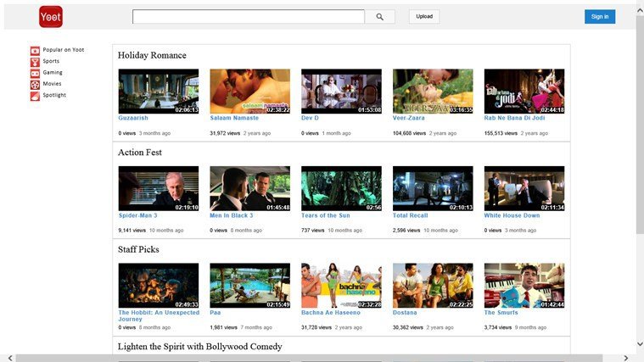This screenshot has height=362, width=644.
Task: Click The Smurfs title link
Action: point(501,312)
